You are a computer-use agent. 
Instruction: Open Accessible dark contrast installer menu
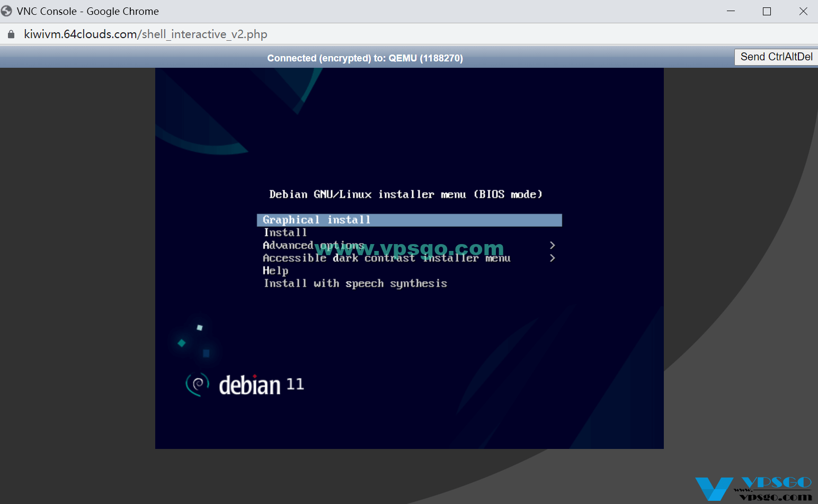(x=386, y=258)
